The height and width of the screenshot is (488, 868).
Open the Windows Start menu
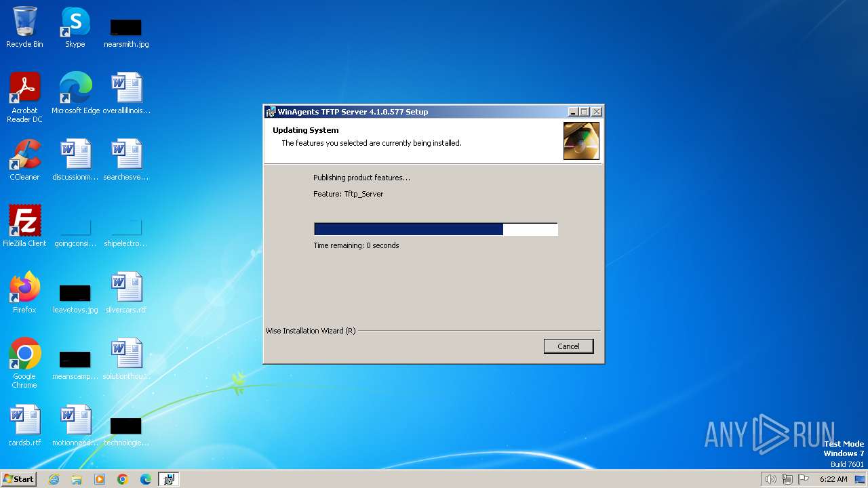coord(18,479)
